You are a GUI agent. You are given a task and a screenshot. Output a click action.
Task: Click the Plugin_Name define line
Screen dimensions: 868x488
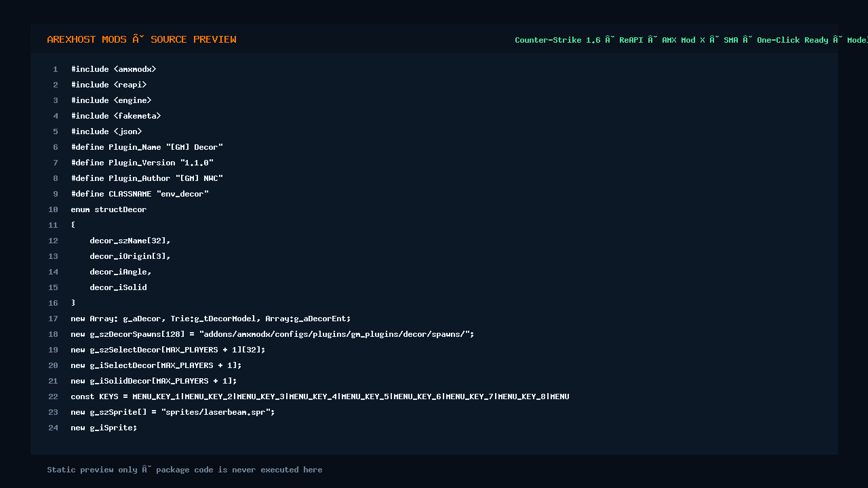146,147
